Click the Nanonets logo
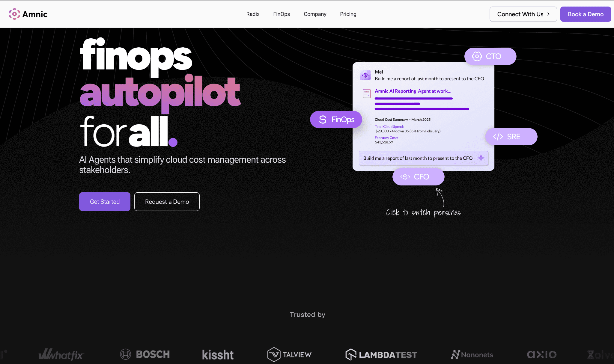Image resolution: width=614 pixels, height=364 pixels. (472, 355)
